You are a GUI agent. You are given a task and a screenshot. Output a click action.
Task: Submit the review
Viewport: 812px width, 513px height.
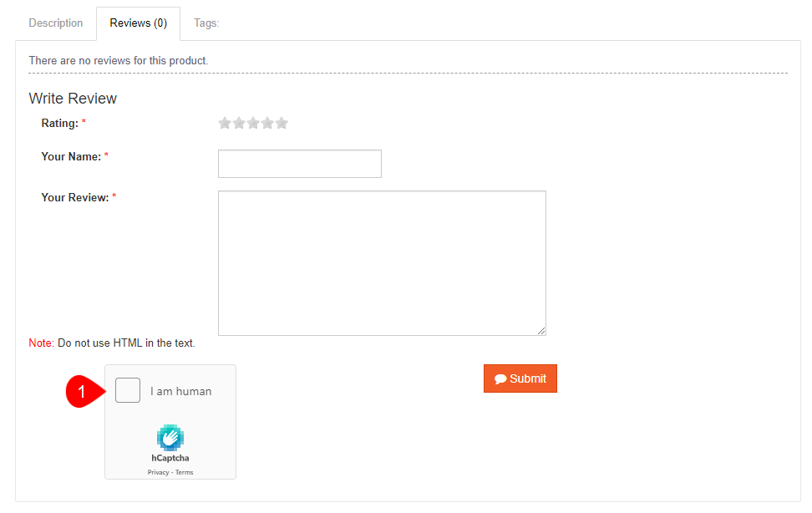click(520, 378)
